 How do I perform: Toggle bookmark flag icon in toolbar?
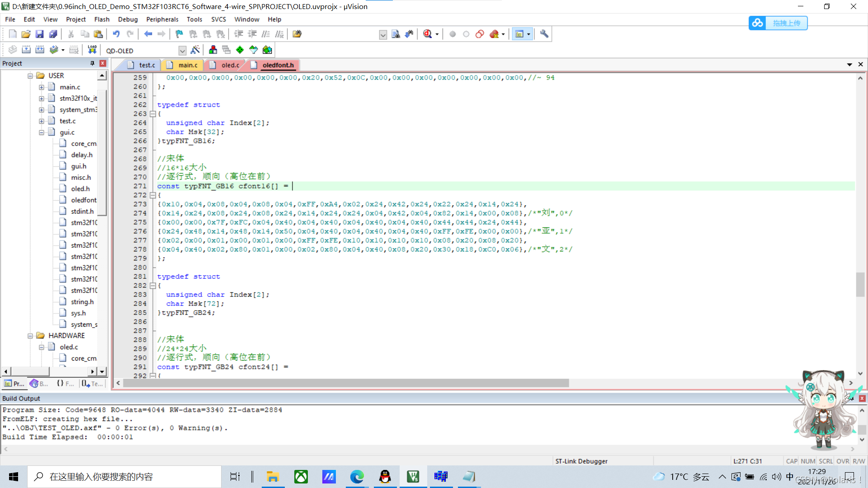point(179,34)
